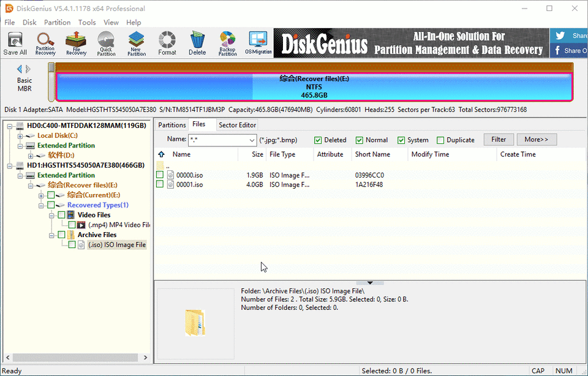Switch to the Partitions tab
This screenshot has height=376, width=588.
coord(171,125)
